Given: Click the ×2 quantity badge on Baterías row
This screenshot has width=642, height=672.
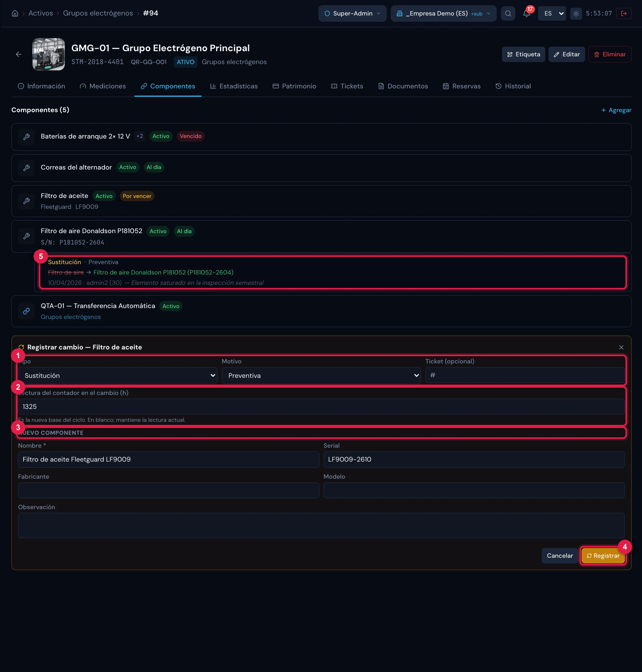Looking at the screenshot, I should (x=140, y=136).
